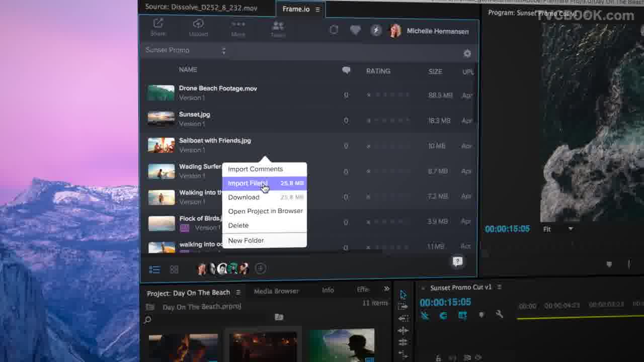Screen dimensions: 644x362
Task: Choose Import Comments from context menu
Action: click(264, 169)
